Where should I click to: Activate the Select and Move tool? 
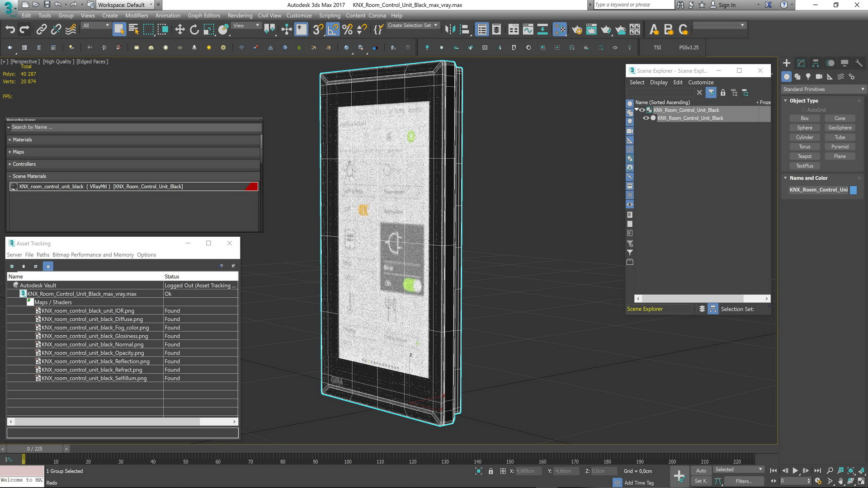pos(180,30)
